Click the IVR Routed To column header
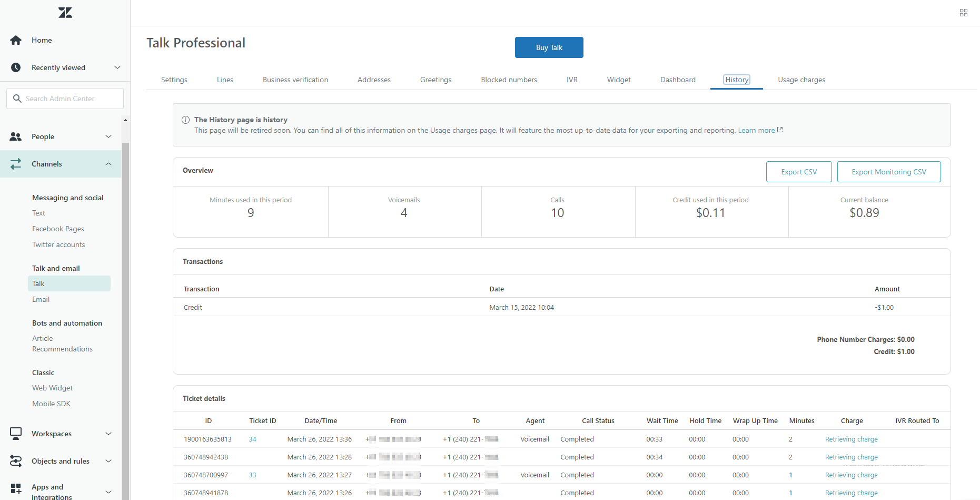This screenshot has width=980, height=500. coord(917,420)
